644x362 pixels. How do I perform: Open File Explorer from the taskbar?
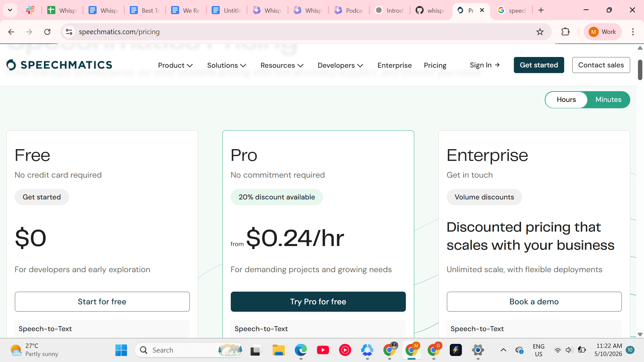(278, 350)
